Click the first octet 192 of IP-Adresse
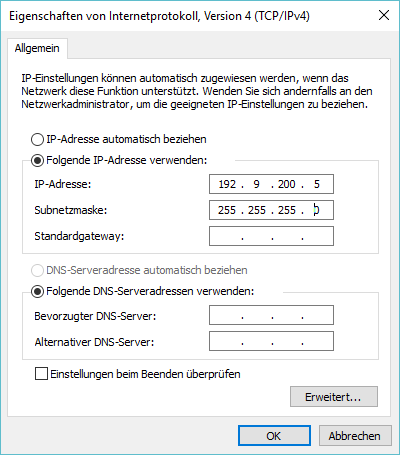 [x=227, y=184]
